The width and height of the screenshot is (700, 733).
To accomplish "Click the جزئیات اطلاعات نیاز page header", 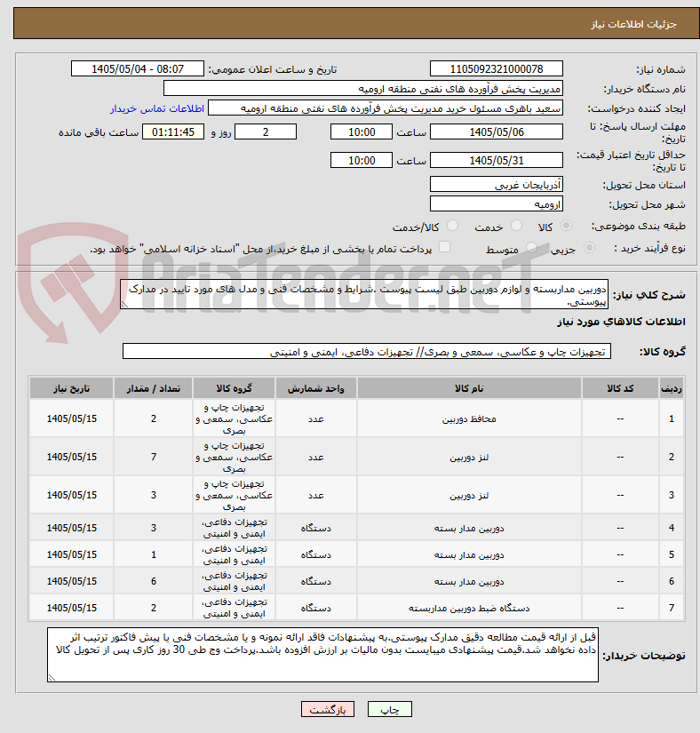I will click(633, 24).
